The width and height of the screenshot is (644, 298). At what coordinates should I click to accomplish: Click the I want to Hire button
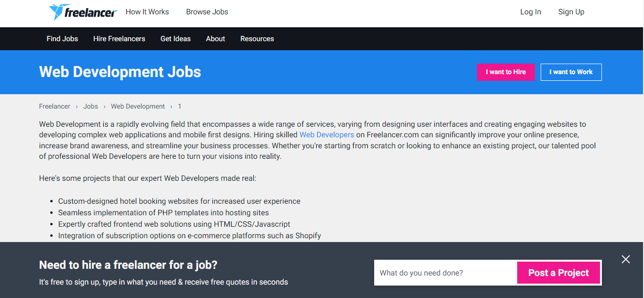(x=506, y=72)
